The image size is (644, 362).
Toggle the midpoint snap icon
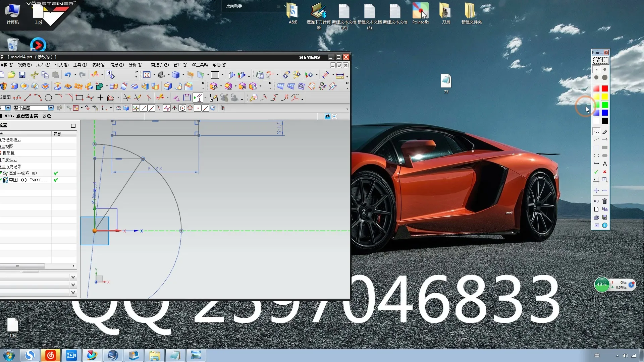pyautogui.click(x=151, y=108)
